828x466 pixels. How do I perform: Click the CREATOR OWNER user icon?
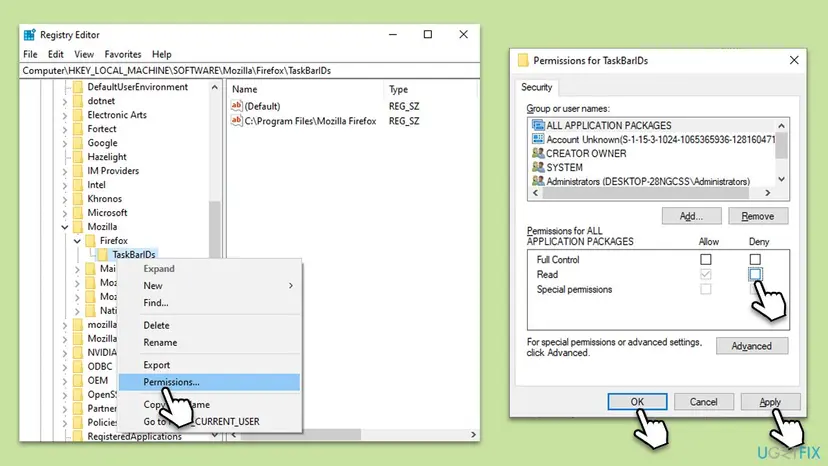(x=538, y=153)
